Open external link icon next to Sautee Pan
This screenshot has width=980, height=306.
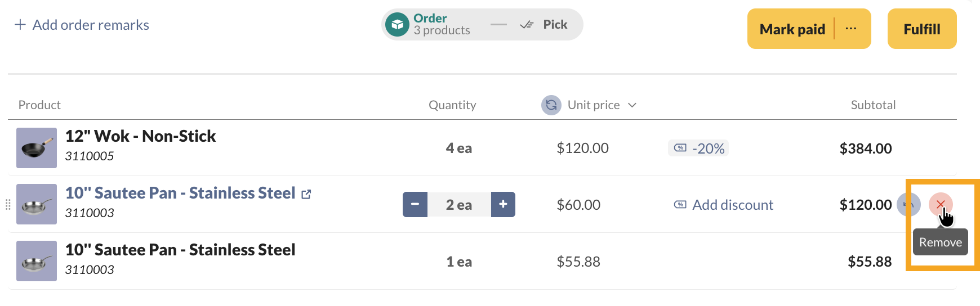[306, 194]
